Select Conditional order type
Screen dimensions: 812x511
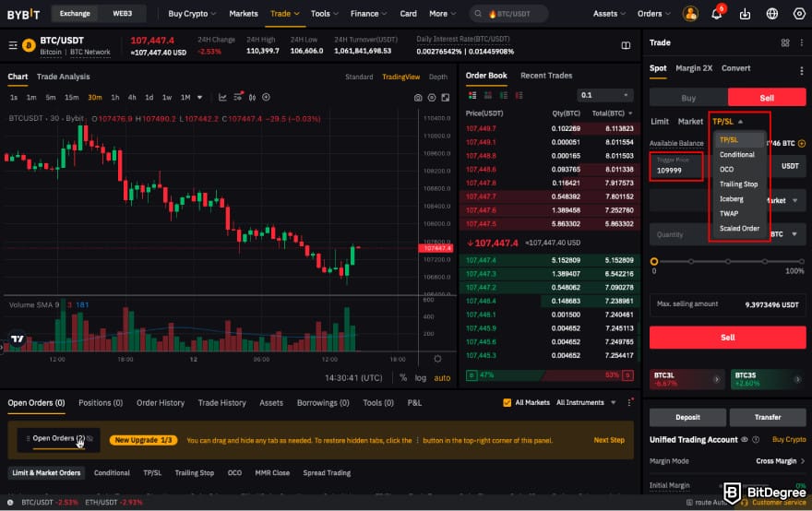coord(737,155)
